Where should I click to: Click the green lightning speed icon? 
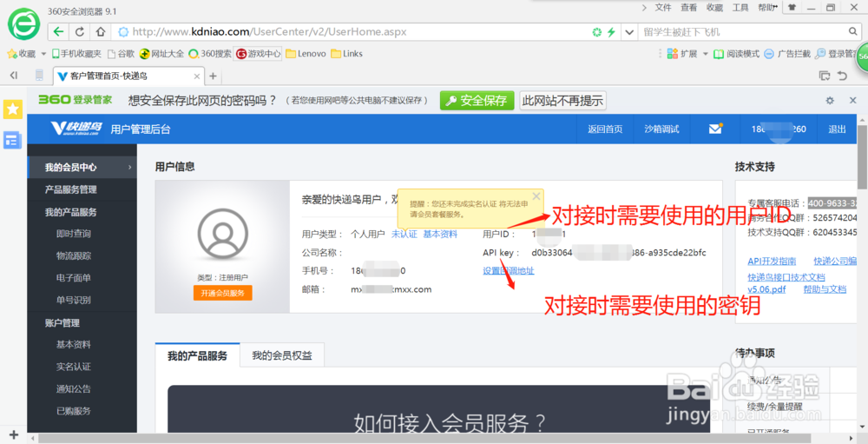coord(611,32)
